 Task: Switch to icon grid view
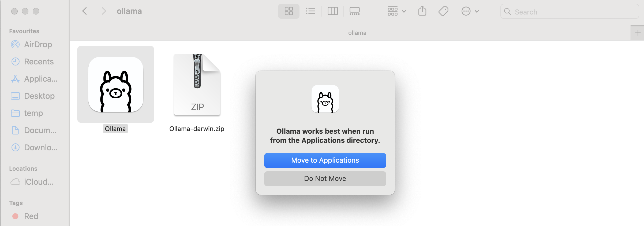(289, 11)
